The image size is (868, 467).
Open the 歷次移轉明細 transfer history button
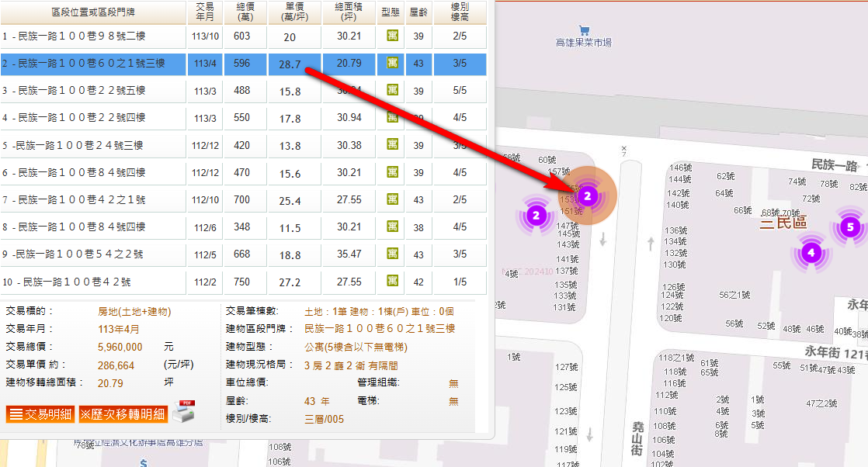click(123, 414)
